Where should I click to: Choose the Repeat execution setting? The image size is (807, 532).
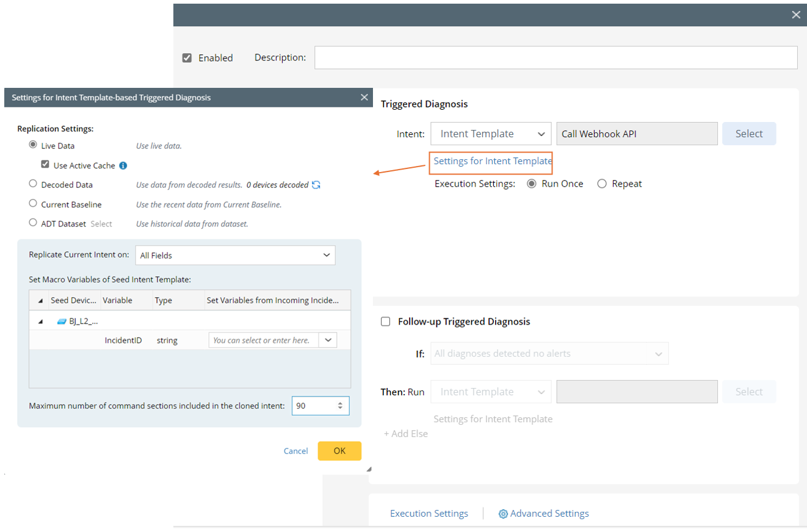602,184
